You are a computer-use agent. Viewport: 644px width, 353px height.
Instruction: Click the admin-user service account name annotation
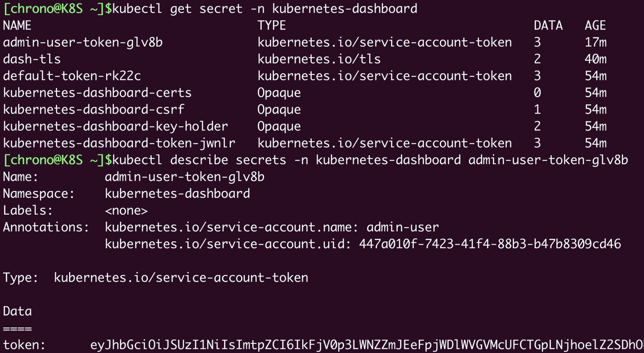[402, 227]
